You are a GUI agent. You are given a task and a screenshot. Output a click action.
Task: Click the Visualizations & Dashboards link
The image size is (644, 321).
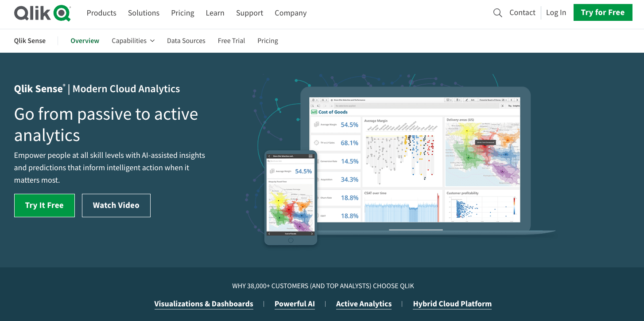click(204, 304)
